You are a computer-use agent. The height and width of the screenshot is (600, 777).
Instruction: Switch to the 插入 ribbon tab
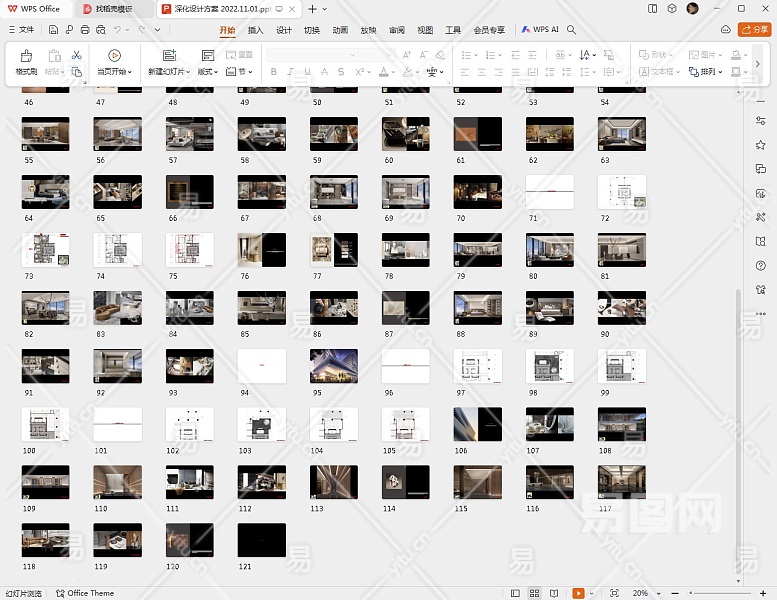click(255, 30)
